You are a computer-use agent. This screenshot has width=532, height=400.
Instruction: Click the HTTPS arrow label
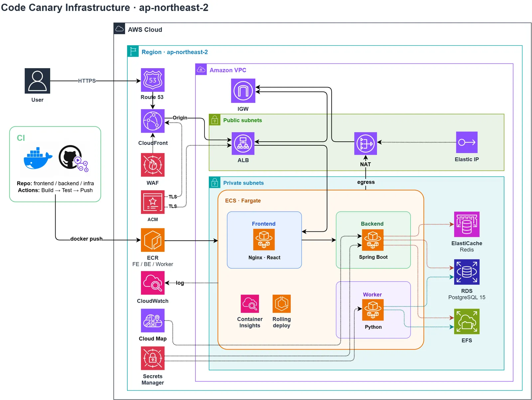tap(87, 81)
